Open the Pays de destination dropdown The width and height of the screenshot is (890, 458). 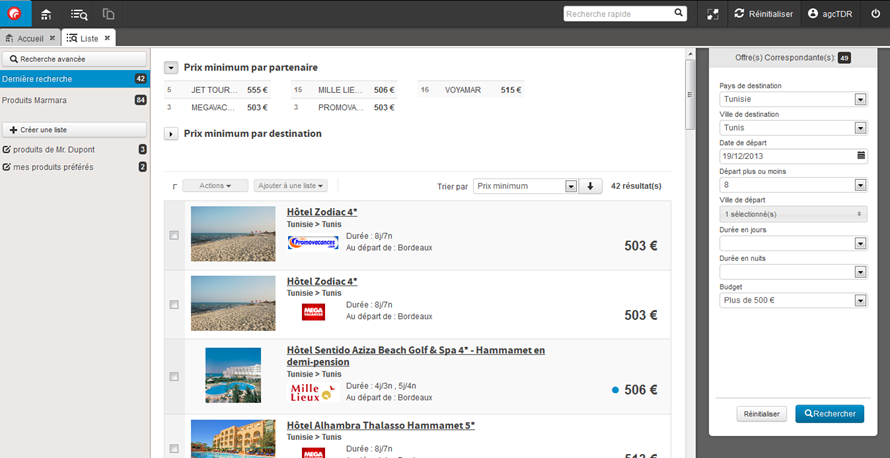click(x=860, y=99)
